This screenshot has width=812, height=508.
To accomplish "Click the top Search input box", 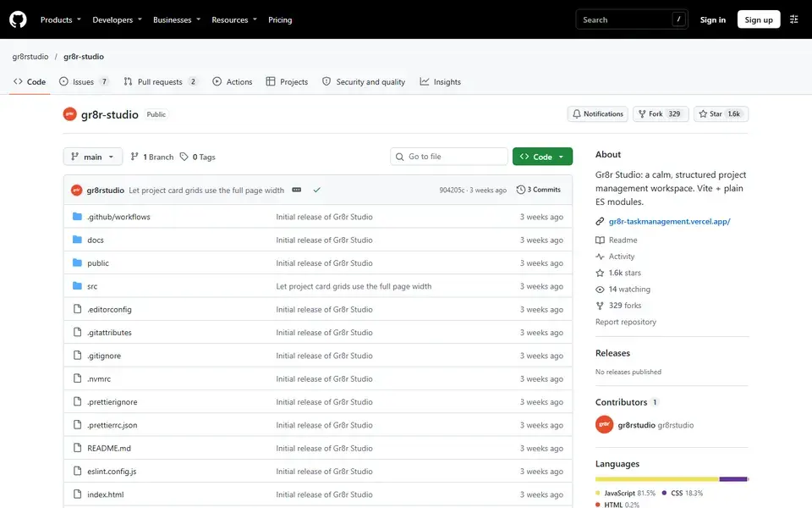I will 632,19.
